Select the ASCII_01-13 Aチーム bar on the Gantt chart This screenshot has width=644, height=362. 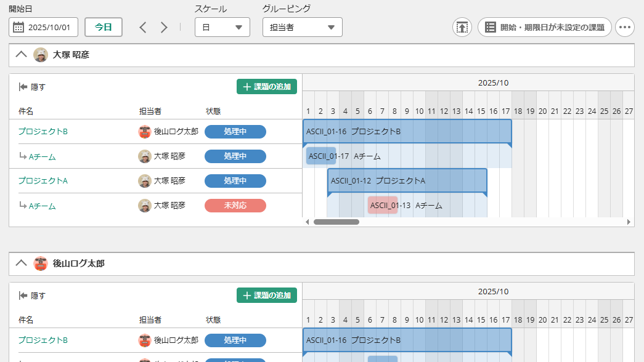[x=383, y=206]
